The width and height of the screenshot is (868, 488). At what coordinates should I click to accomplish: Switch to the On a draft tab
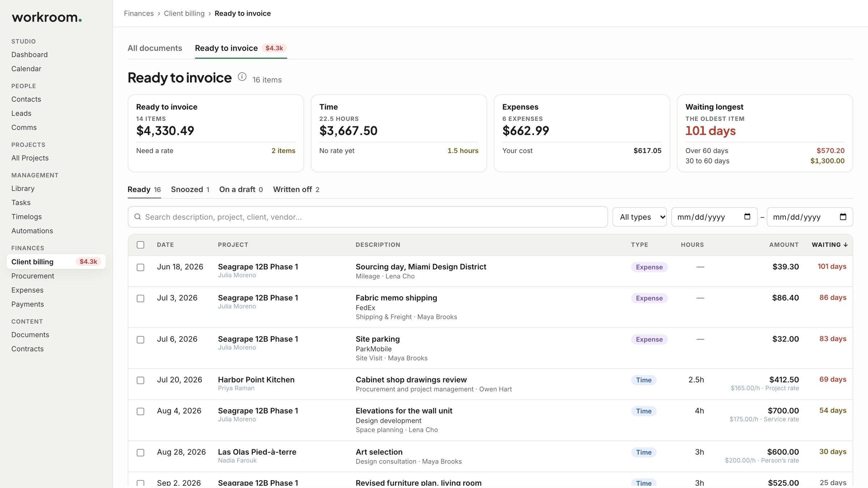click(241, 189)
